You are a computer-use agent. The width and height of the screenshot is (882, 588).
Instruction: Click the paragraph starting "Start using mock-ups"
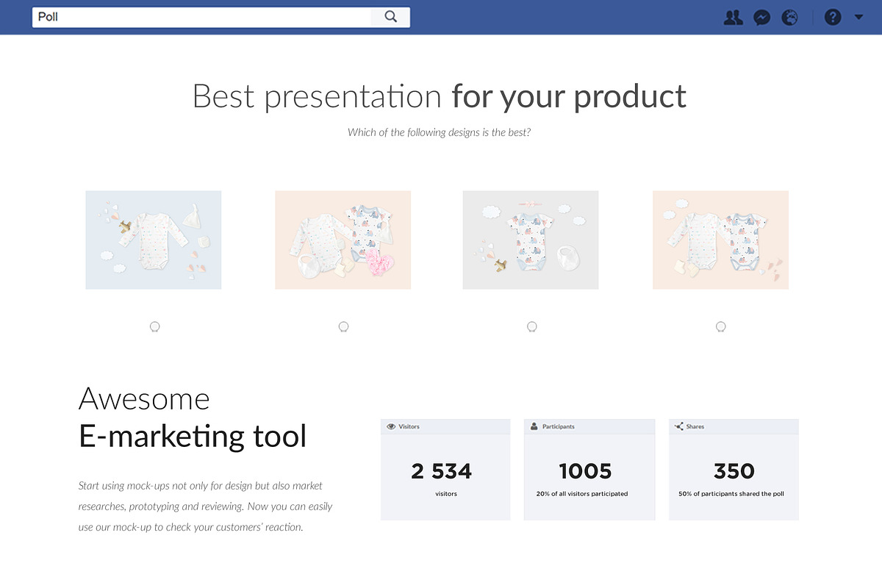click(206, 506)
